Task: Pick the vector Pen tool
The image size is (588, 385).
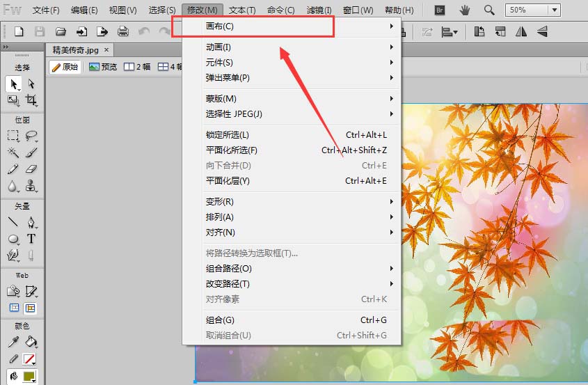Action: pyautogui.click(x=31, y=222)
